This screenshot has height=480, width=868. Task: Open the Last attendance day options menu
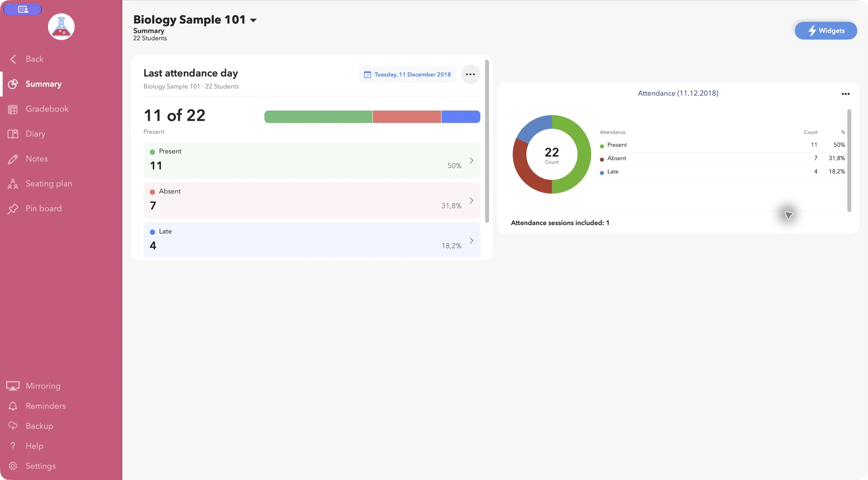coord(470,75)
